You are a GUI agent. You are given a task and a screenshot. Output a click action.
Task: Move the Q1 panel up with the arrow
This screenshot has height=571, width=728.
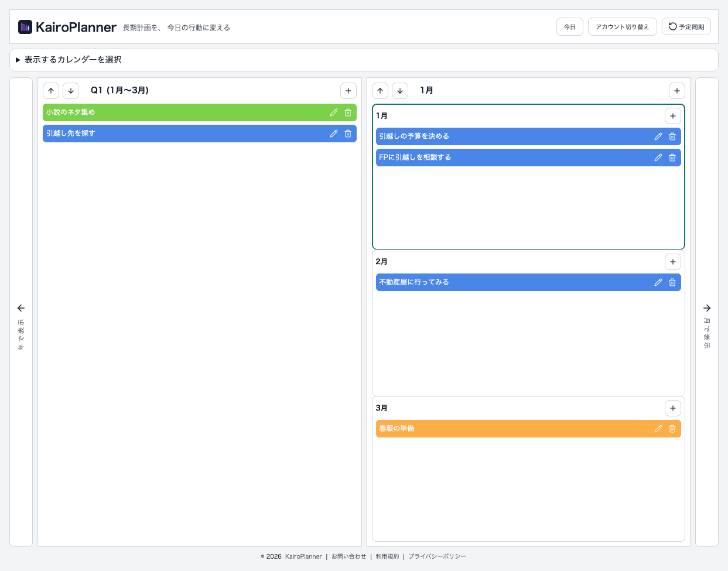coord(51,91)
